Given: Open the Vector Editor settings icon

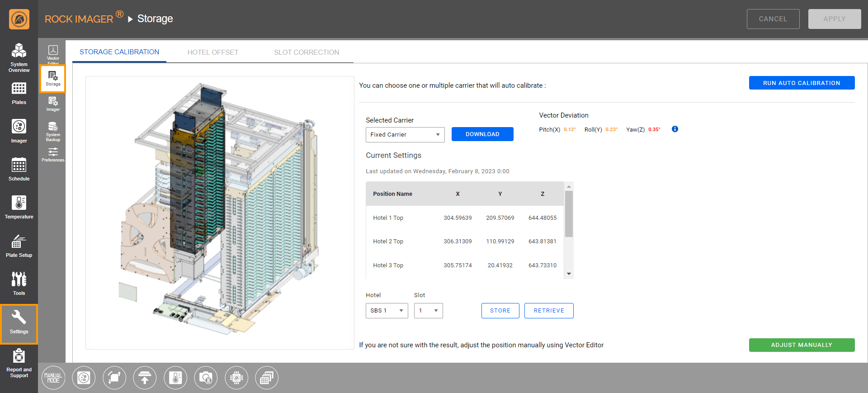Looking at the screenshot, I should click(53, 53).
